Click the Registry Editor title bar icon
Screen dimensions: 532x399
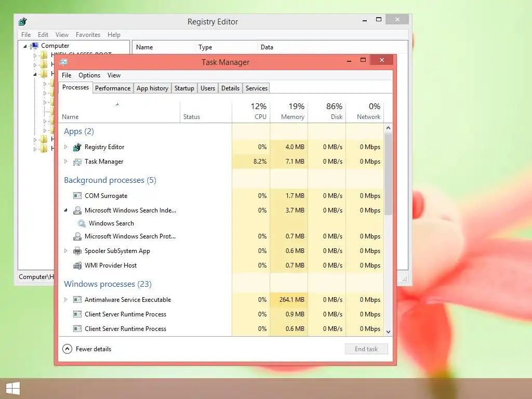(x=23, y=22)
